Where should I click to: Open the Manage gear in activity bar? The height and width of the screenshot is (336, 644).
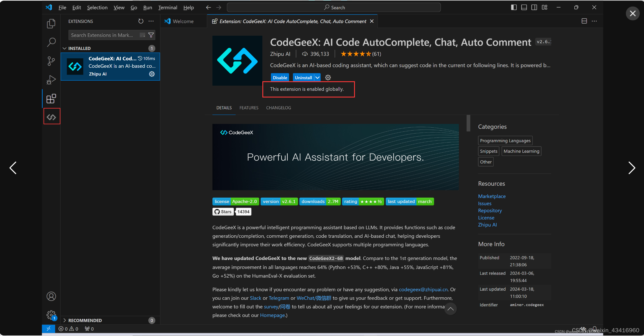(x=51, y=315)
